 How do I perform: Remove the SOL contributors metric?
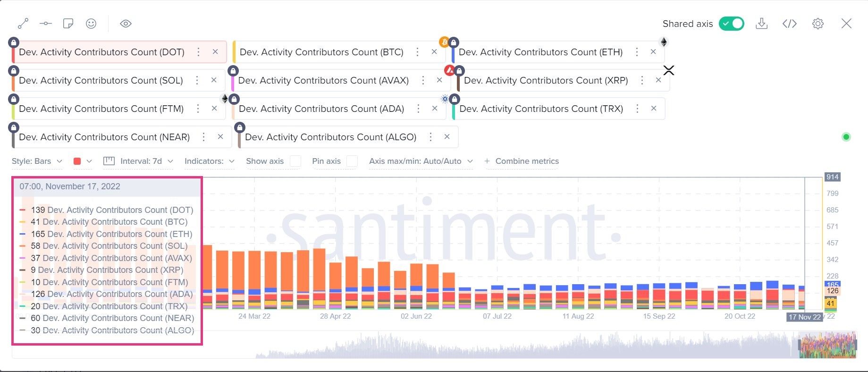pyautogui.click(x=214, y=80)
